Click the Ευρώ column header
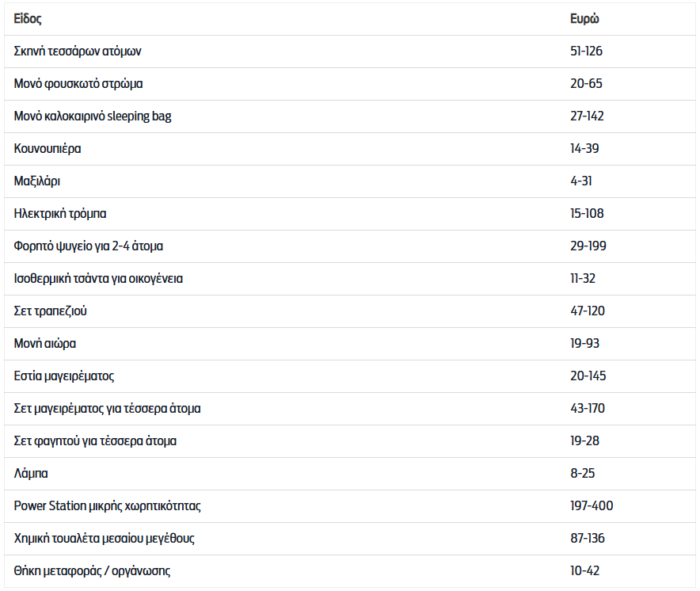Viewport: 700px width, 591px height. (x=584, y=19)
